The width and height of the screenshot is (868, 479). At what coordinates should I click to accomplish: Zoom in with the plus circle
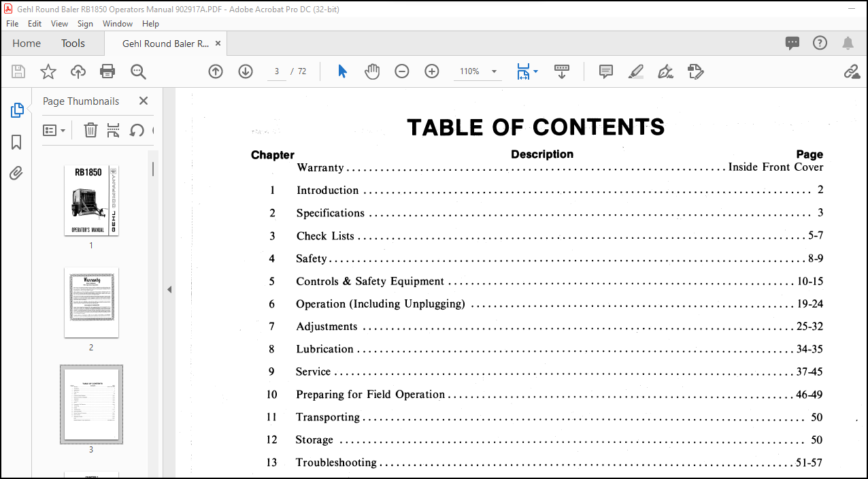(432, 71)
